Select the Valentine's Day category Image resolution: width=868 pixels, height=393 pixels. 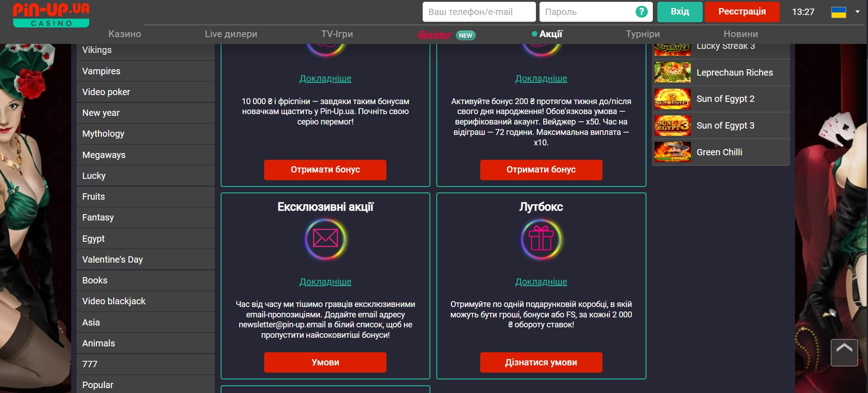pos(145,259)
